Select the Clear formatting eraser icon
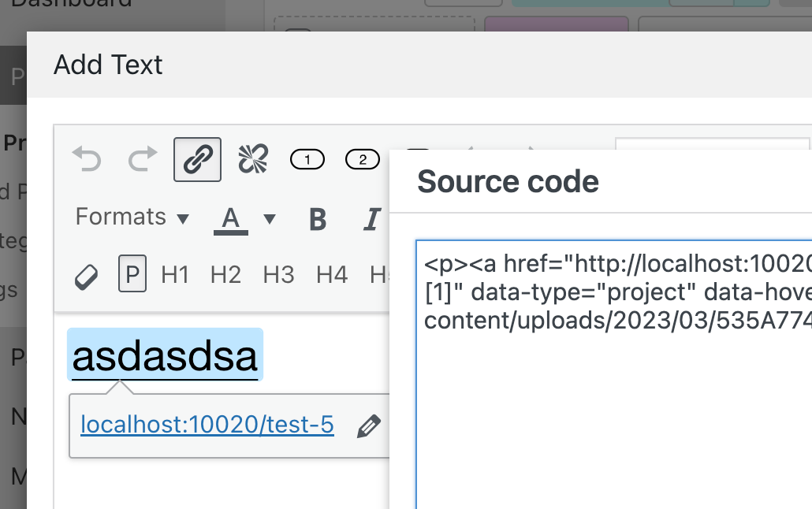This screenshot has width=812, height=509. tap(87, 276)
